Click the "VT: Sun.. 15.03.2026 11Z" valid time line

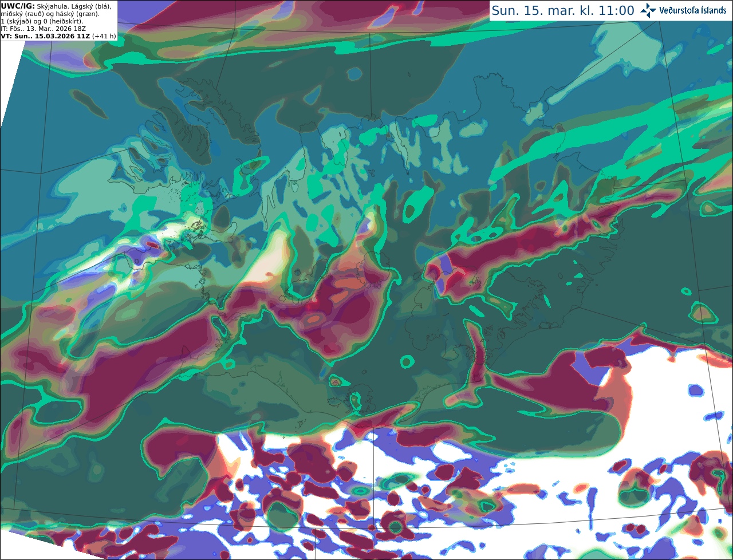(x=45, y=36)
